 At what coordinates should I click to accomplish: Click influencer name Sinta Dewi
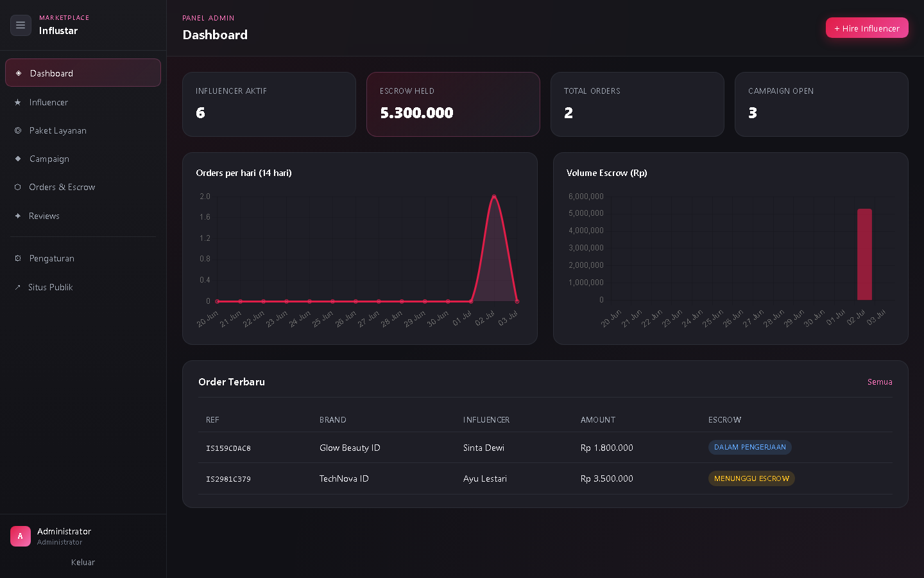[484, 448]
